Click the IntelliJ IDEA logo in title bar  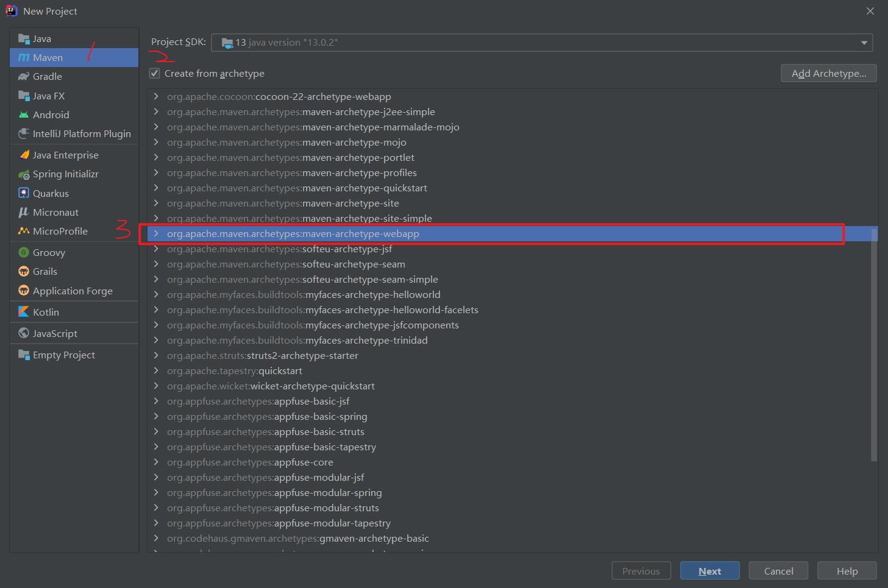(x=11, y=10)
